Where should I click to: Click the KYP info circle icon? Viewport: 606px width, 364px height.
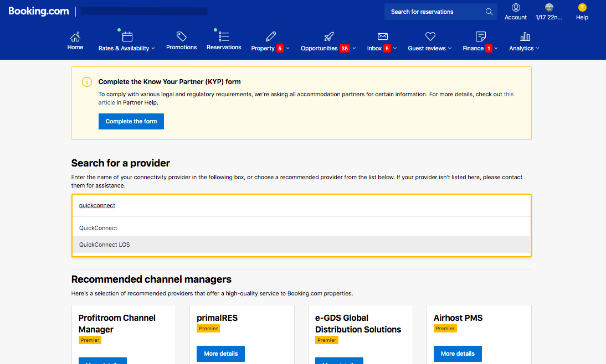coord(87,82)
